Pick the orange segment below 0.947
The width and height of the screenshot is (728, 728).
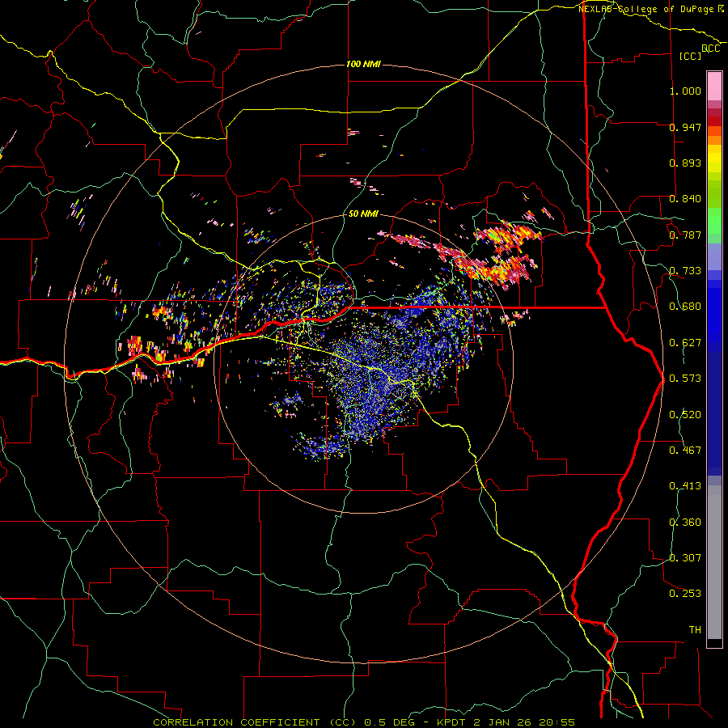714,140
